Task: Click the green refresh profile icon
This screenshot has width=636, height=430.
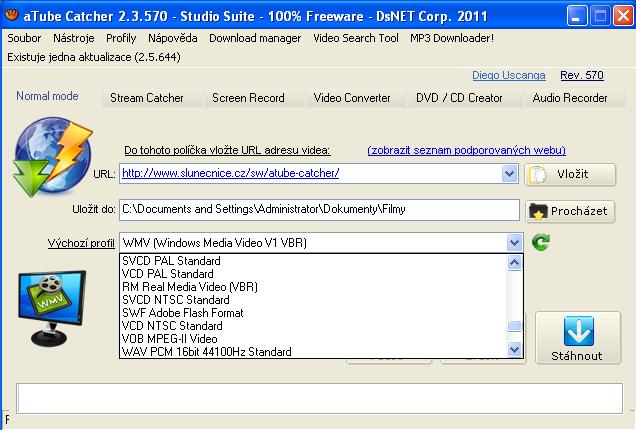Action: point(541,242)
